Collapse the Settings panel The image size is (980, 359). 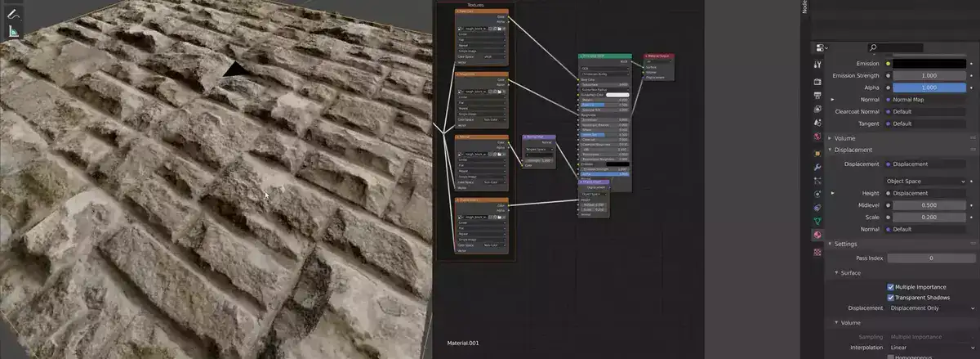(830, 244)
